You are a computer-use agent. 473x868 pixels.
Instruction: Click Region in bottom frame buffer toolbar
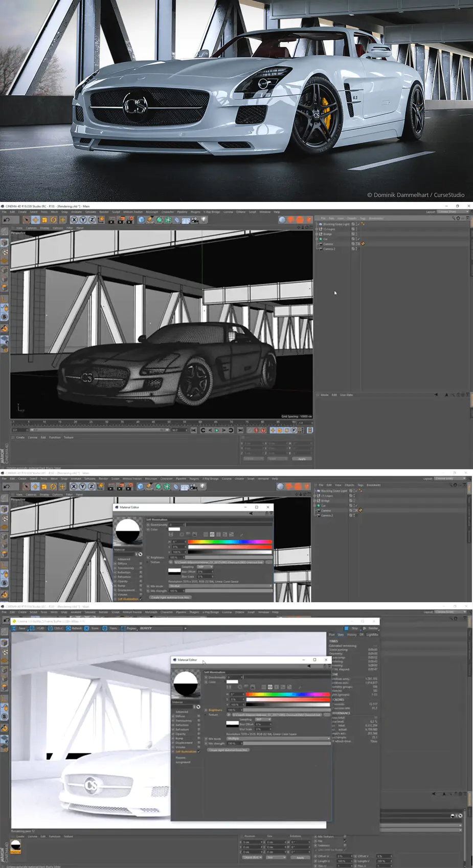pos(128,628)
